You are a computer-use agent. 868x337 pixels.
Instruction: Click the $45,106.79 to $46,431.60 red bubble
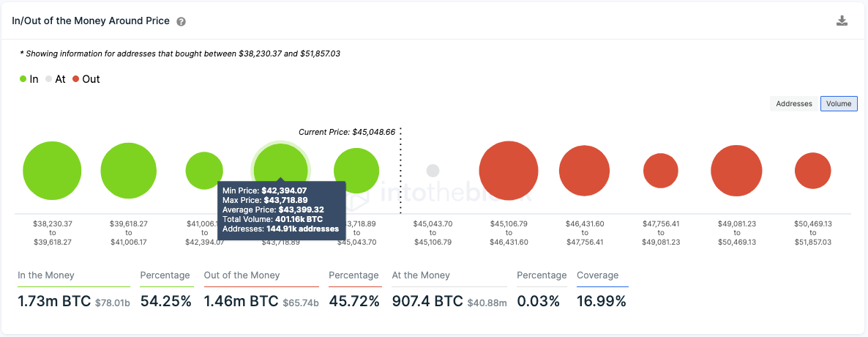tap(509, 171)
